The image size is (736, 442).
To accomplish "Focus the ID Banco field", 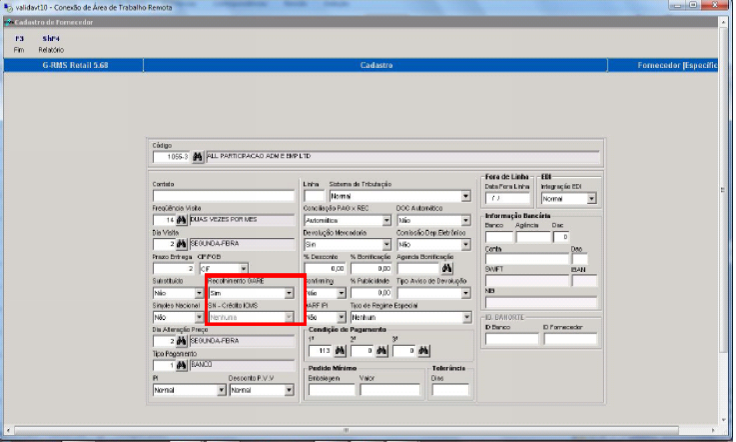I will [x=512, y=339].
